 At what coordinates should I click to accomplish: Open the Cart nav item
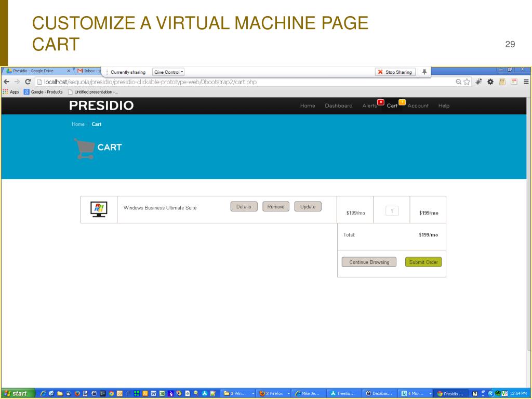point(392,106)
